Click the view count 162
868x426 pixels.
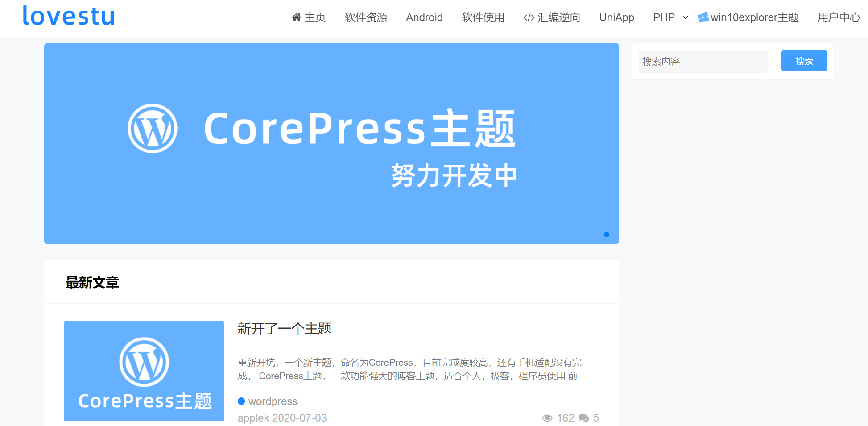coord(566,418)
